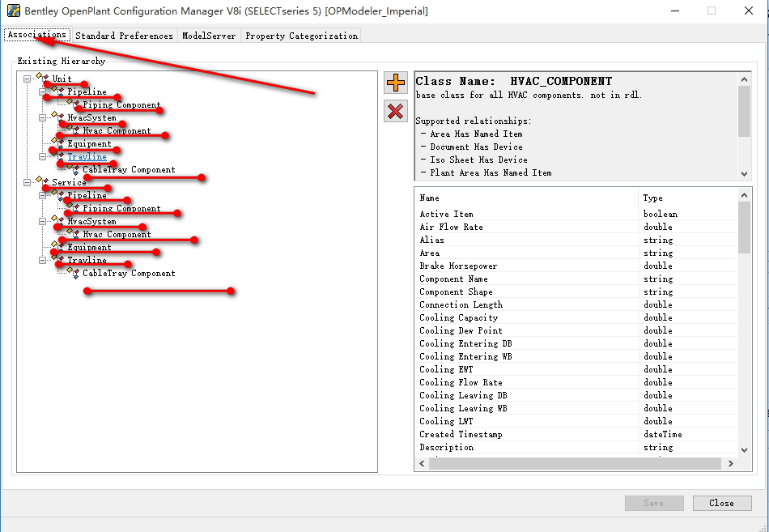Collapse the Pipeline node under Service
The width and height of the screenshot is (769, 532).
pyautogui.click(x=42, y=195)
